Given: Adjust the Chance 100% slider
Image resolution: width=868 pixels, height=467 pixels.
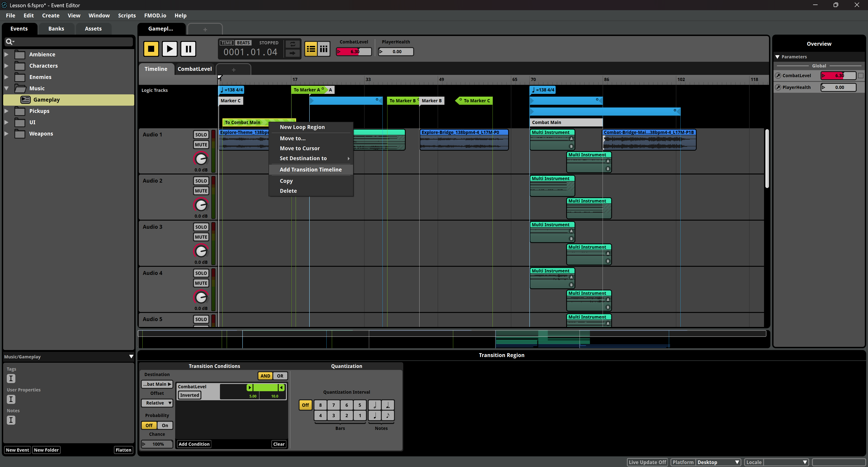Looking at the screenshot, I should (x=157, y=444).
